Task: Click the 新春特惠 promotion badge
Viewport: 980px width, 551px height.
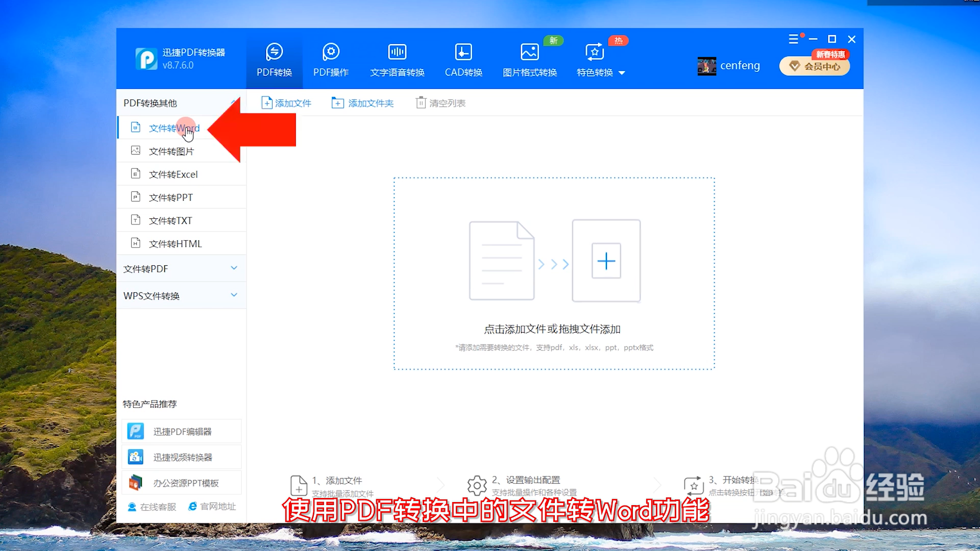Action: click(x=830, y=54)
